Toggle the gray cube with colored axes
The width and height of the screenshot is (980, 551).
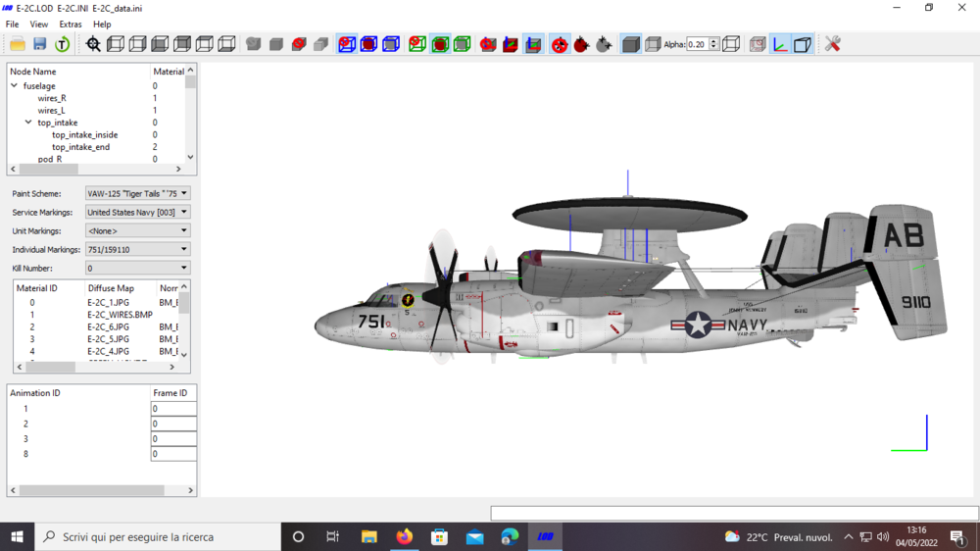pyautogui.click(x=533, y=44)
